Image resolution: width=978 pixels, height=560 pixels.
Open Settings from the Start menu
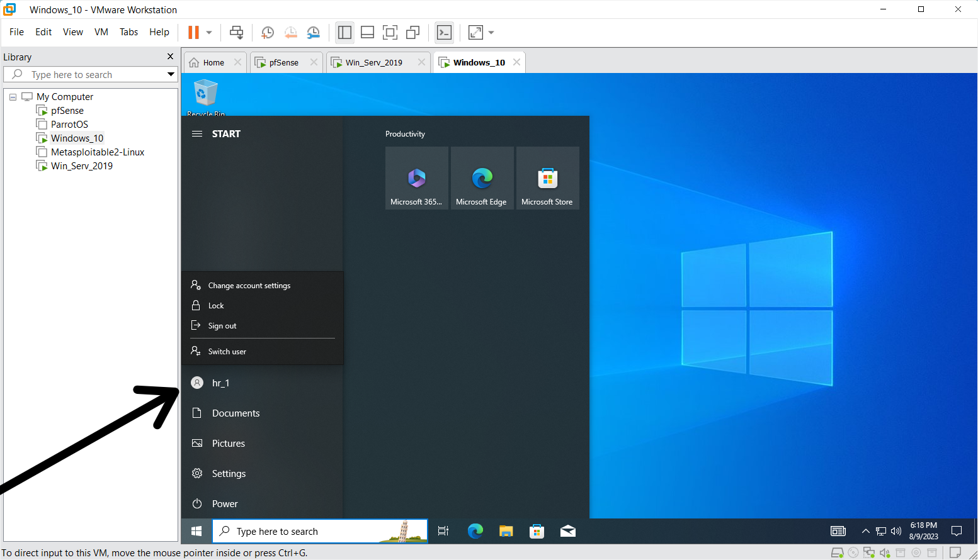pos(262,474)
